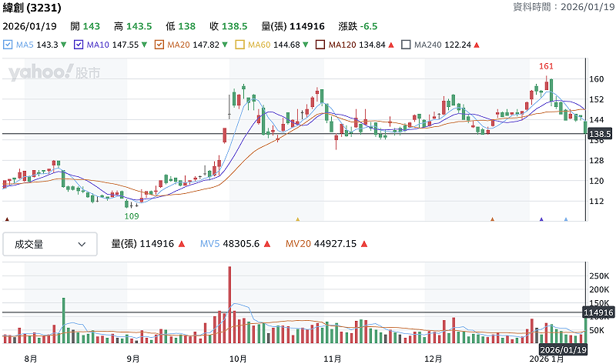Image resolution: width=616 pixels, height=364 pixels.
Task: Click the light blue event marker on the price axis
Action: (566, 219)
